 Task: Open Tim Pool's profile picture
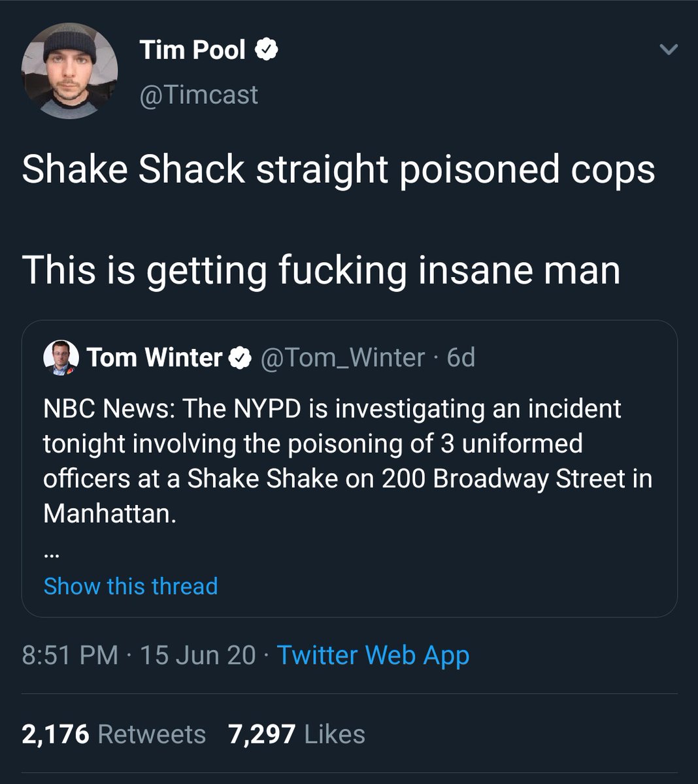click(69, 70)
